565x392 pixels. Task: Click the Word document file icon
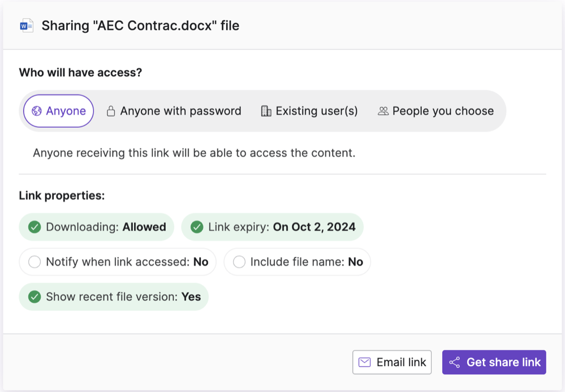27,25
